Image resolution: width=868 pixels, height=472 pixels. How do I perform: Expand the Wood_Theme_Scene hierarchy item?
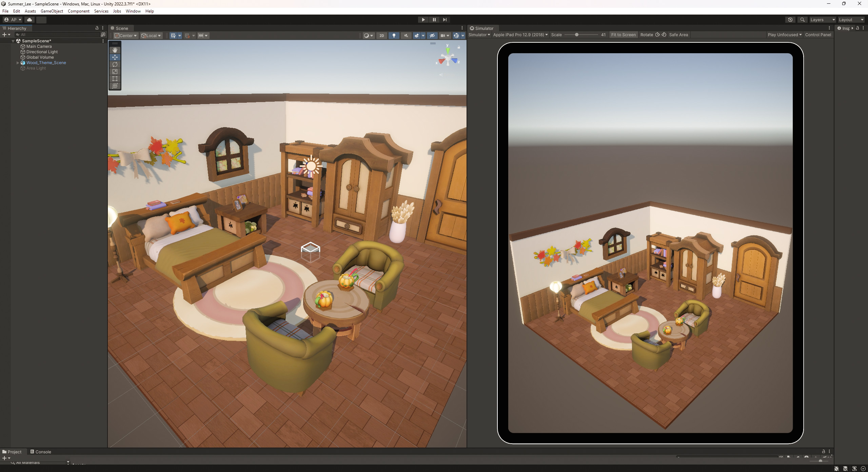17,62
